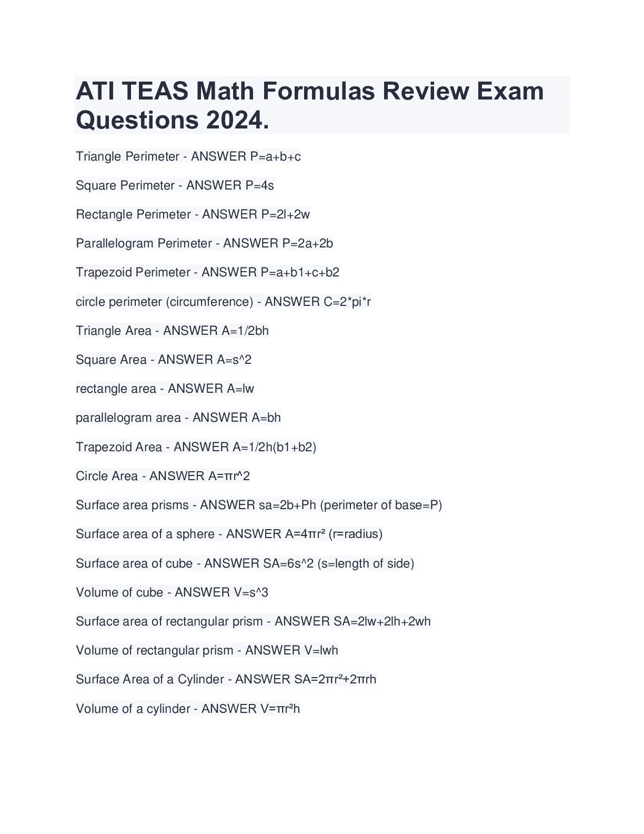Click the Parallelogram Perimeter formula line
Image resolution: width=644 pixels, height=834 pixels.
[x=205, y=243]
